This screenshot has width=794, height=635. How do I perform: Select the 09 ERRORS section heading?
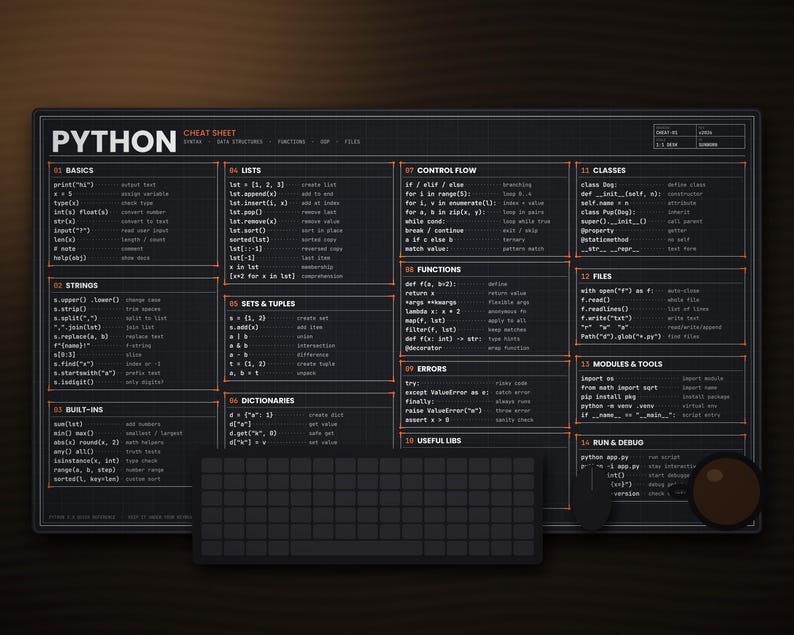tap(426, 369)
